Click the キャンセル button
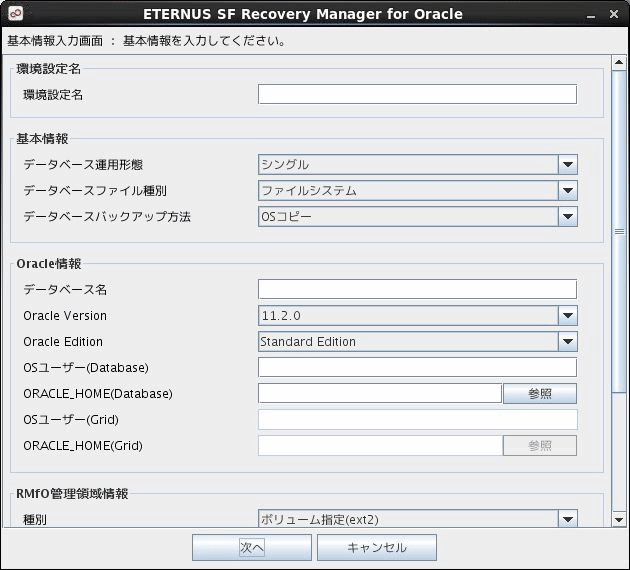630x570 pixels. pyautogui.click(x=376, y=547)
